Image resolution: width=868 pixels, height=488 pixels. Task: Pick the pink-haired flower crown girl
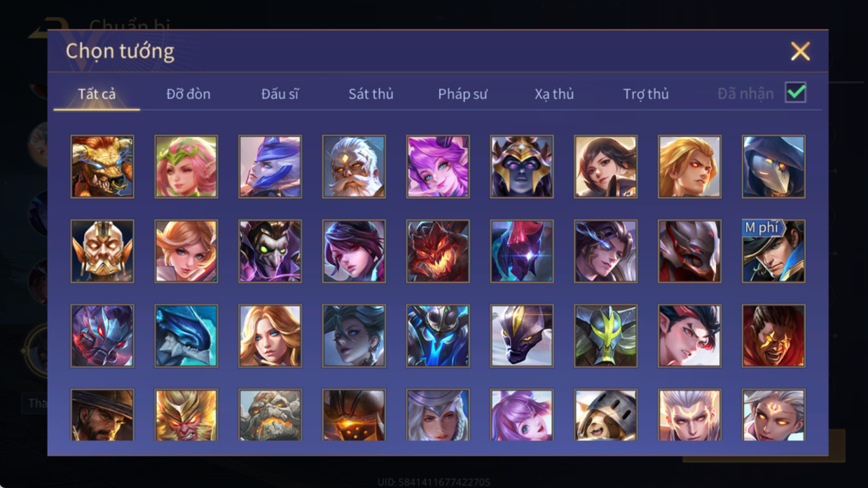(x=186, y=167)
